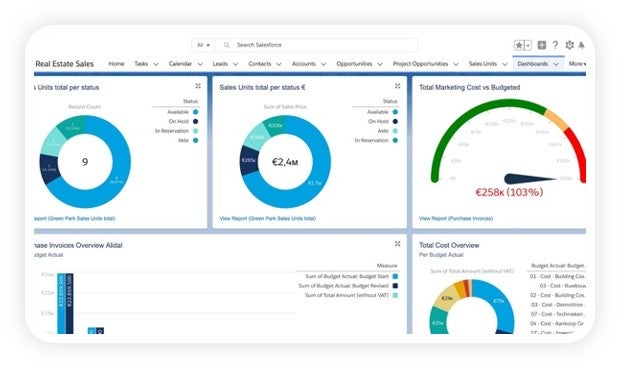This screenshot has height=368, width=620.
Task: Open View Report link under € donut chart
Action: 268,218
